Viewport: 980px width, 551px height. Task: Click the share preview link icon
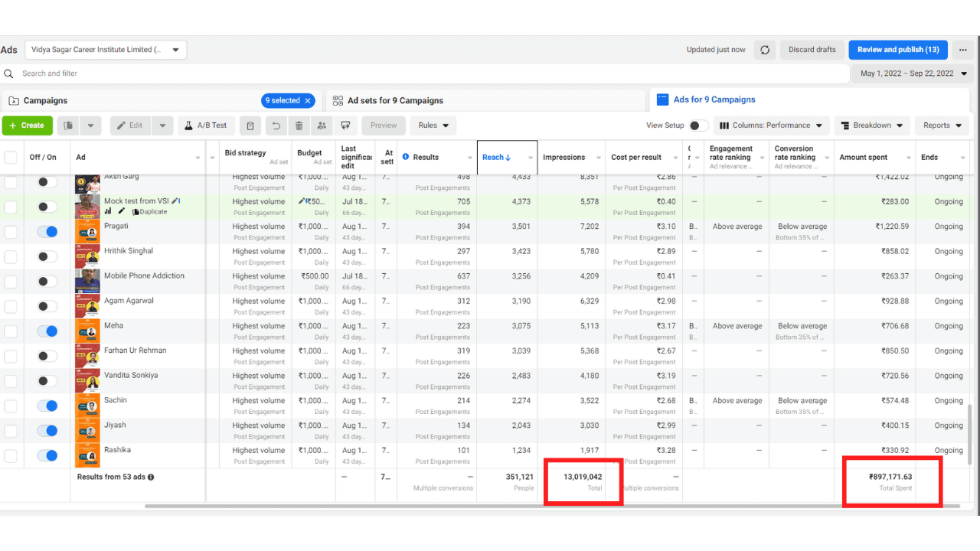point(345,126)
